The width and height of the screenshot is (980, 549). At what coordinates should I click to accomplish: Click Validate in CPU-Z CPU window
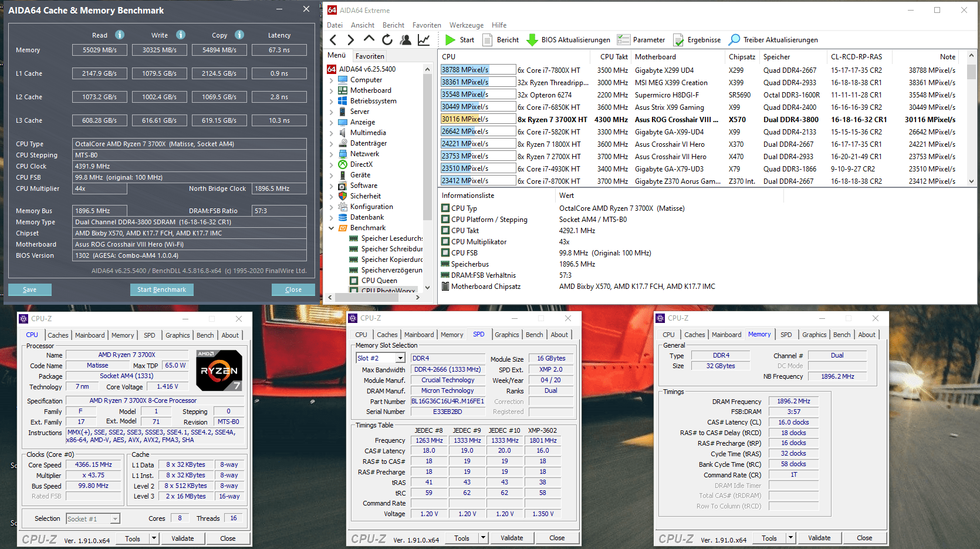(x=183, y=538)
